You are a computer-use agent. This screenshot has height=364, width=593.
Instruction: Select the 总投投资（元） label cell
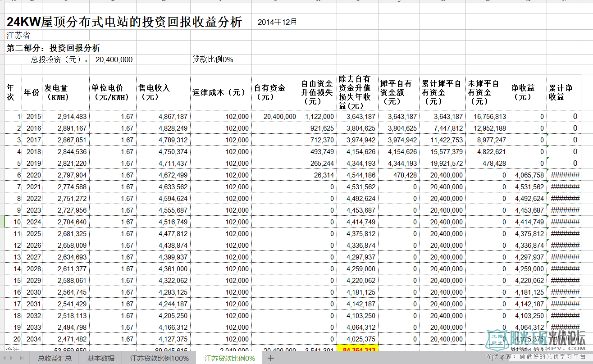click(59, 59)
